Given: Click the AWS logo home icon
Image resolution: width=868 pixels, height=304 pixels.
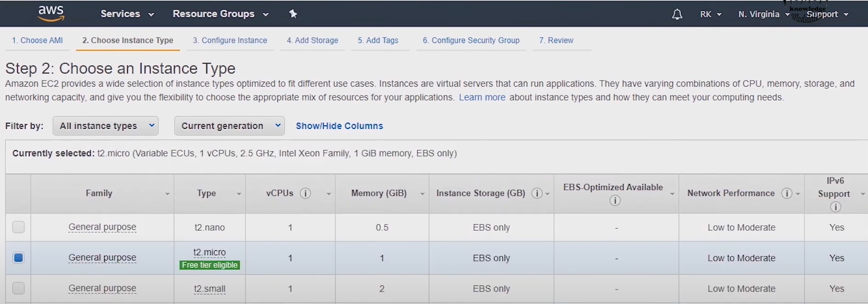Looking at the screenshot, I should click(x=51, y=13).
